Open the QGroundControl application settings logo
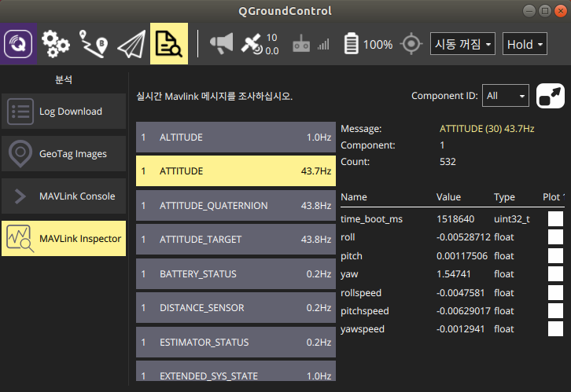 (18, 44)
